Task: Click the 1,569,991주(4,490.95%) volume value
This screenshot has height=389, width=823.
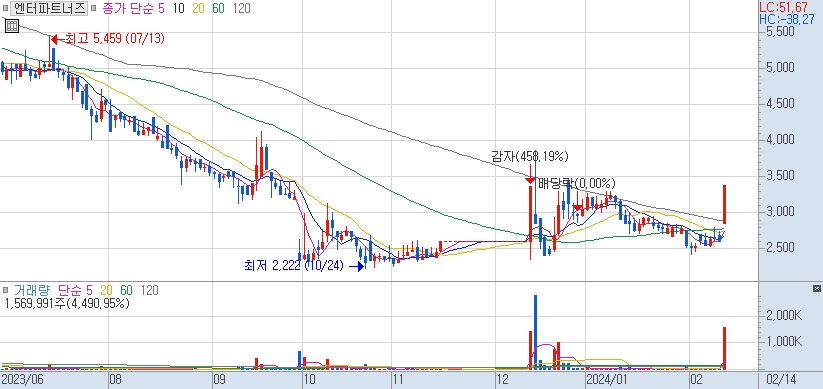Action: click(67, 303)
